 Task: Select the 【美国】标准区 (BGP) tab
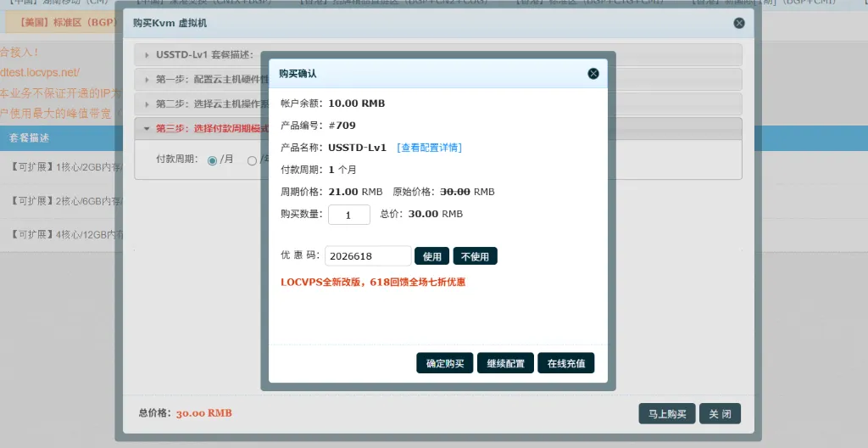pos(64,23)
